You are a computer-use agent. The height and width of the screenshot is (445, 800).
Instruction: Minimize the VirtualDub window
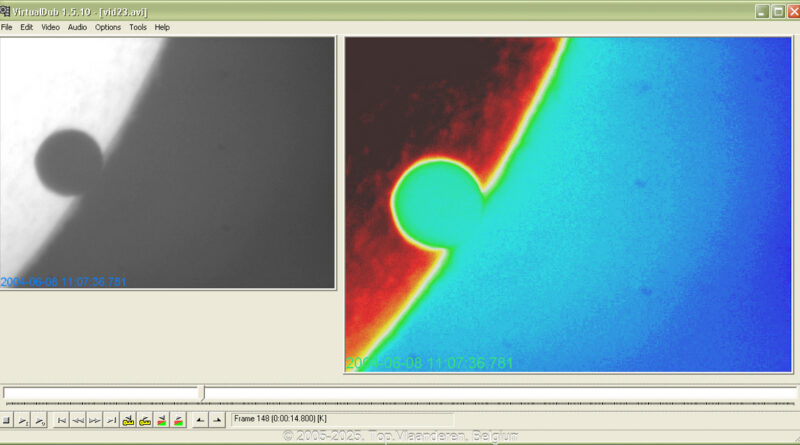pos(762,11)
